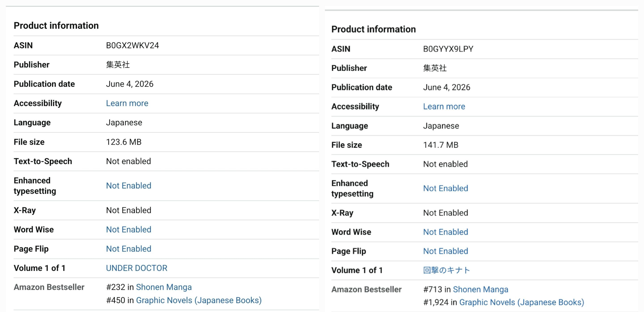Click Enhanced typesetting Not Enabled link, left panel
This screenshot has height=312, width=644.
(x=129, y=185)
